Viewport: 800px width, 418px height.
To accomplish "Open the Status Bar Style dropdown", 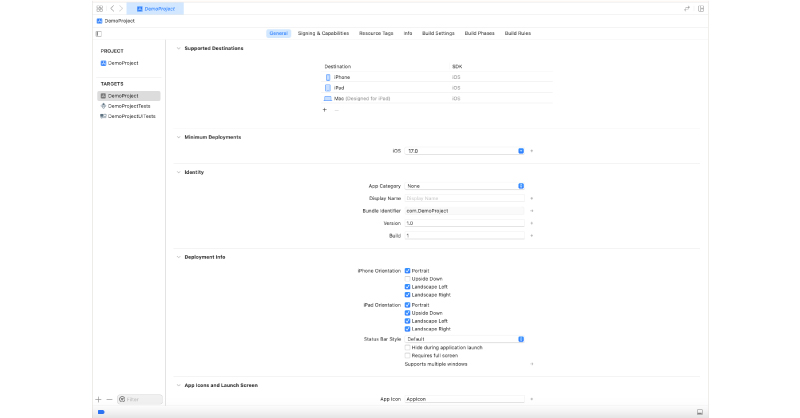I will pyautogui.click(x=464, y=339).
